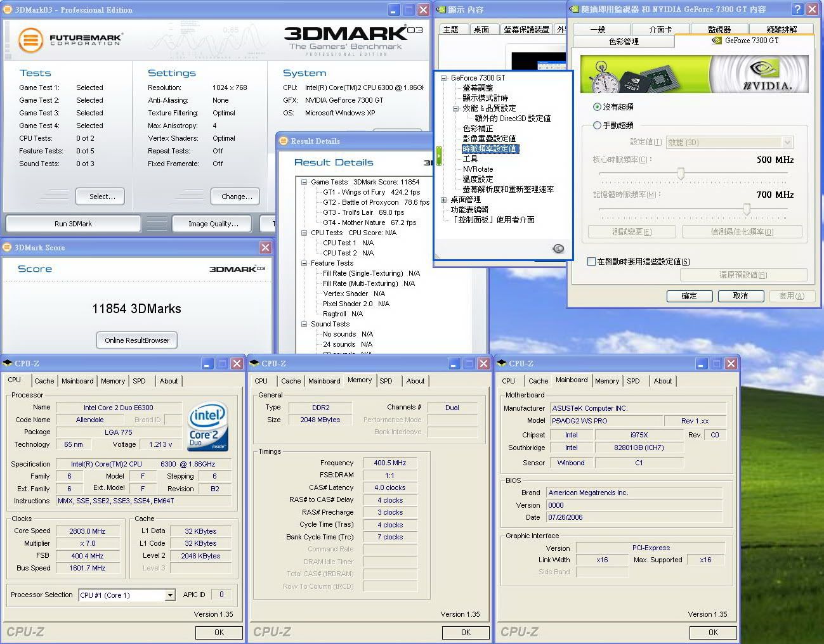Image resolution: width=824 pixels, height=644 pixels.
Task: Select 時脈頻率設定值 in NVIDIA tree
Action: [x=490, y=149]
